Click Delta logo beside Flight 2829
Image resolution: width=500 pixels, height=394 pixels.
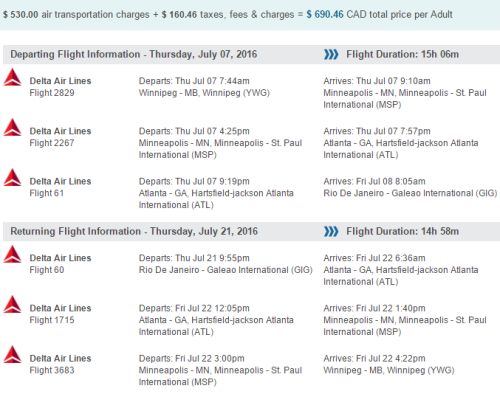coord(12,77)
